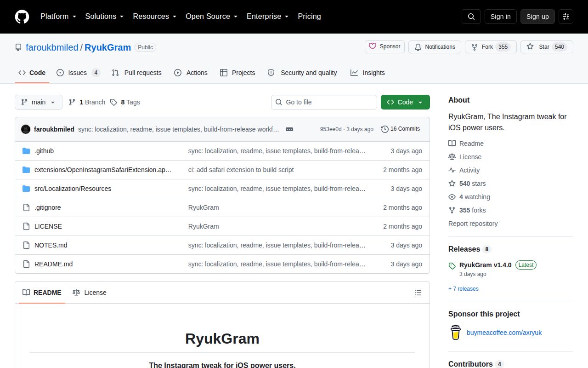588x368 pixels.
Task: Fork the RyukGram repository
Action: point(491,47)
